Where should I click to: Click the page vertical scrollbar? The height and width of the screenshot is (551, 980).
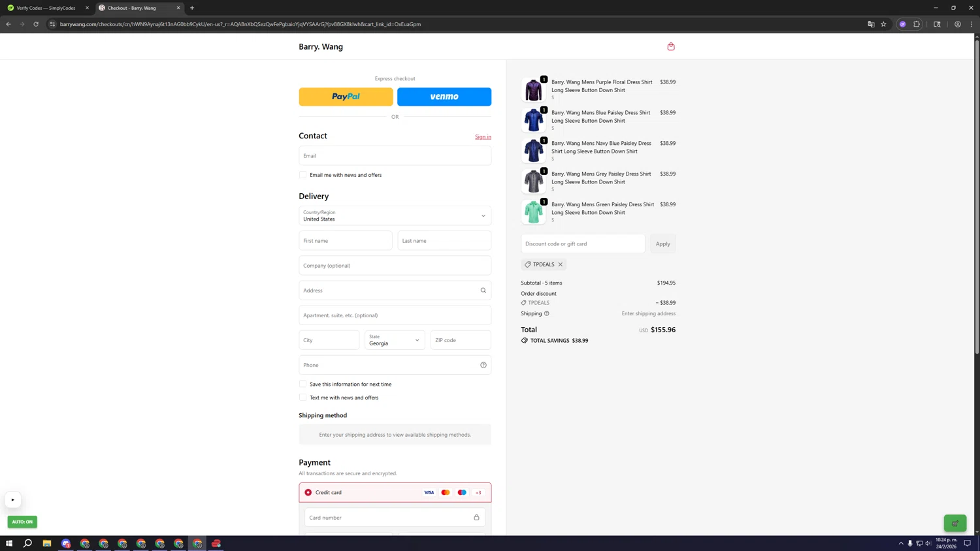coord(977,196)
